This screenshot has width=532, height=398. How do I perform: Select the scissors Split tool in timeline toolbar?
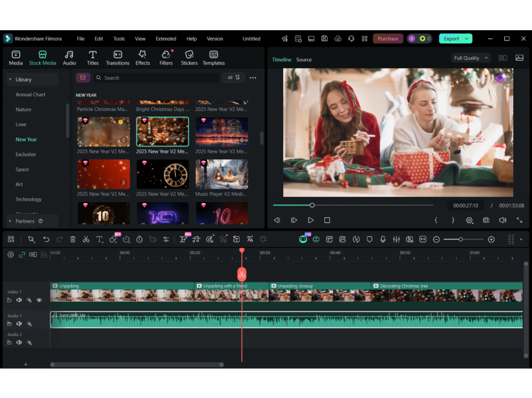(86, 239)
